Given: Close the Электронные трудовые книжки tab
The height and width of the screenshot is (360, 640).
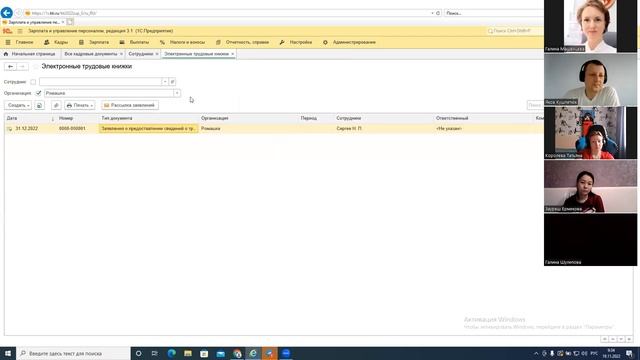Looking at the screenshot, I should [x=233, y=54].
